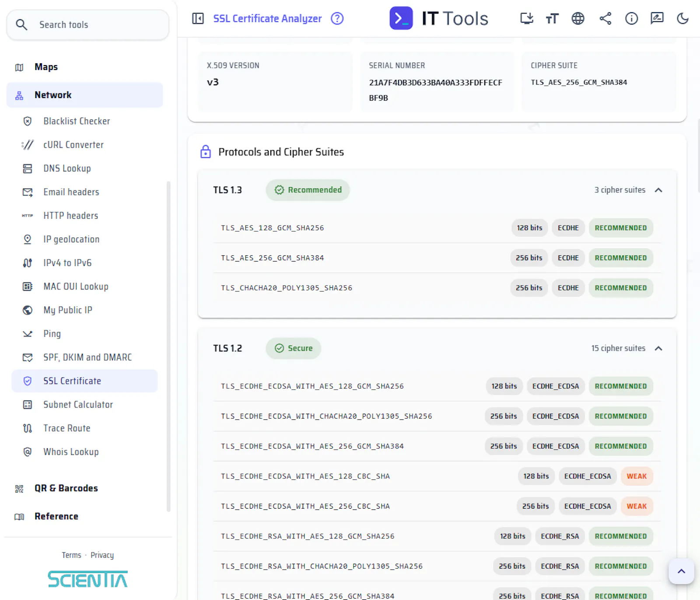The height and width of the screenshot is (600, 700).
Task: Click the QR & Barcodes qr icon
Action: point(19,488)
